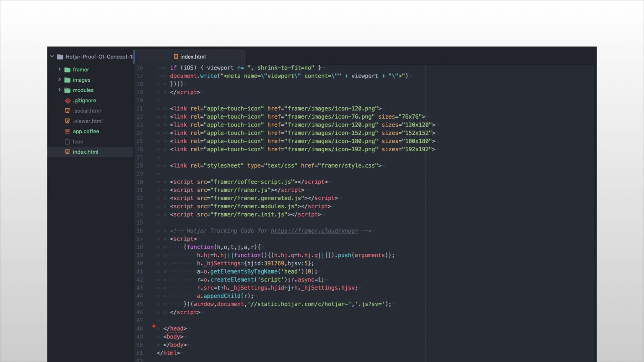Select .social.html in the file tree
The image size is (644, 362).
point(87,111)
